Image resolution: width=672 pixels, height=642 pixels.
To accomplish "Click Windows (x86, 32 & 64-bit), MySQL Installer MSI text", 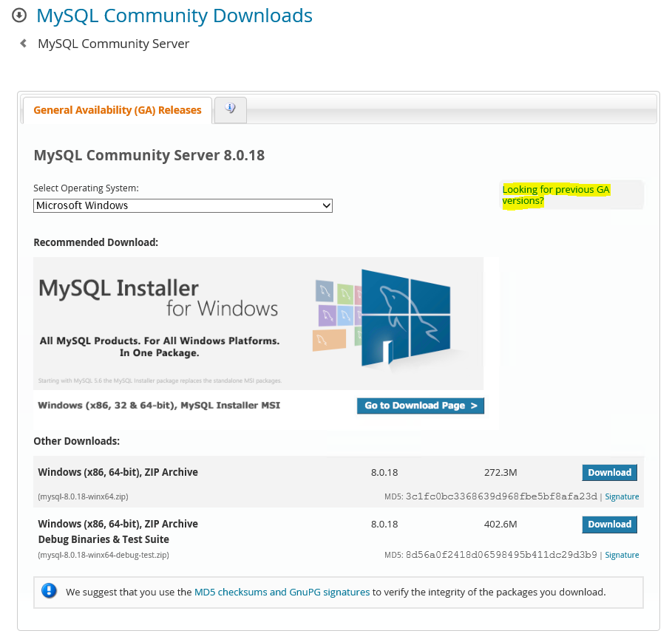I will [x=159, y=405].
